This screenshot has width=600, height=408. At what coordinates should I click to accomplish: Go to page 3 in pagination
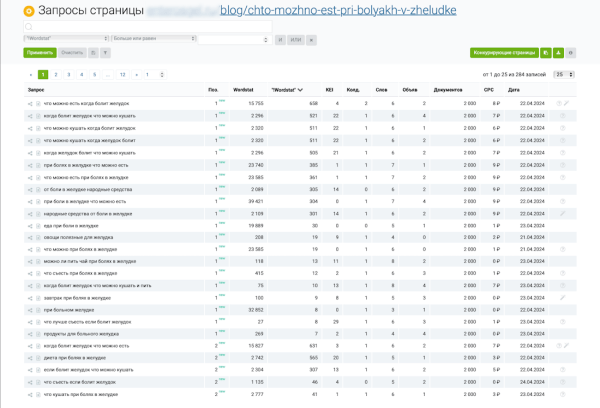68,74
